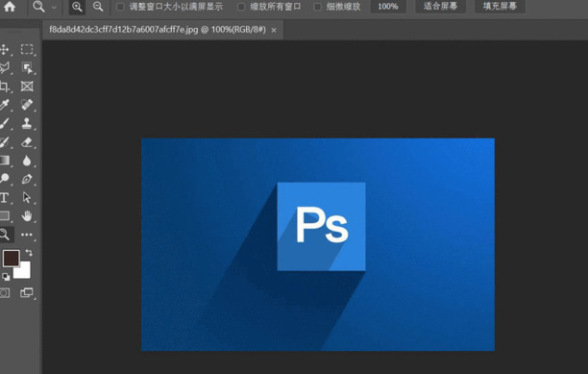
Task: Open the zoom tool preset dropdown arrow
Action: tap(54, 7)
